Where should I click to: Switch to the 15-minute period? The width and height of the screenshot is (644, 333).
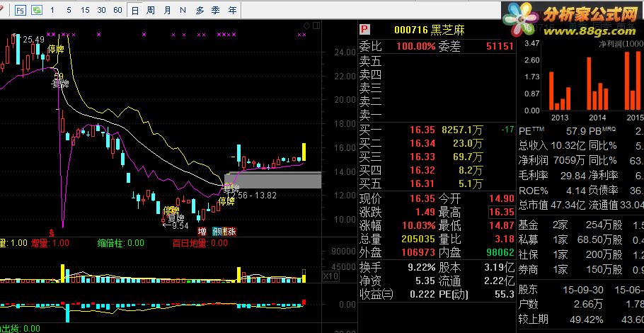(x=85, y=11)
